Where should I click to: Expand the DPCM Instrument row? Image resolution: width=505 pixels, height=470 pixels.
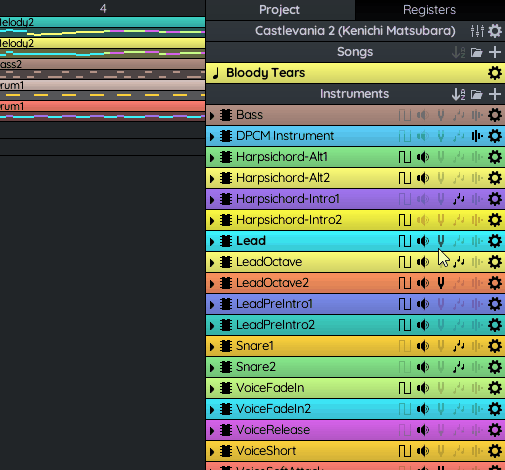pyautogui.click(x=212, y=136)
